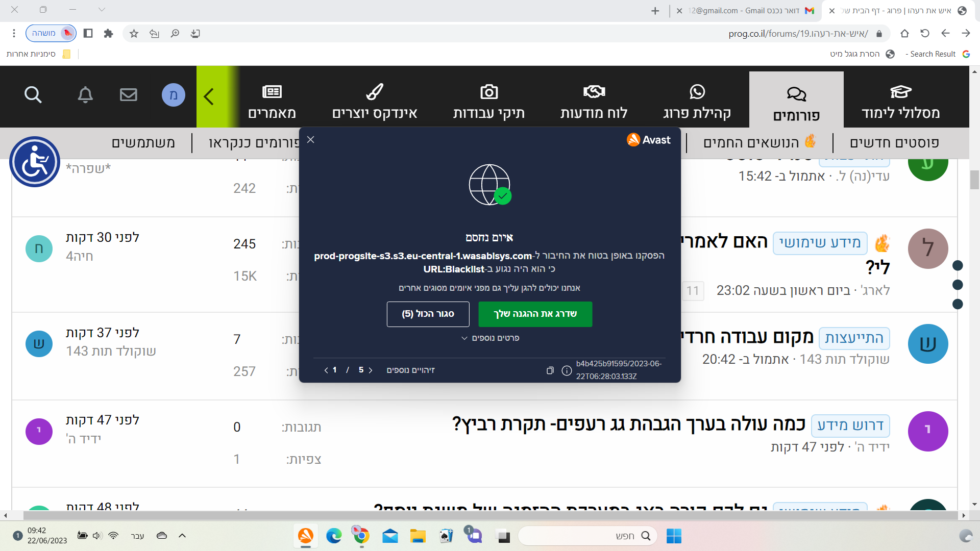This screenshot has height=551, width=980.
Task: Show hidden system tray icons chevron
Action: pyautogui.click(x=182, y=536)
